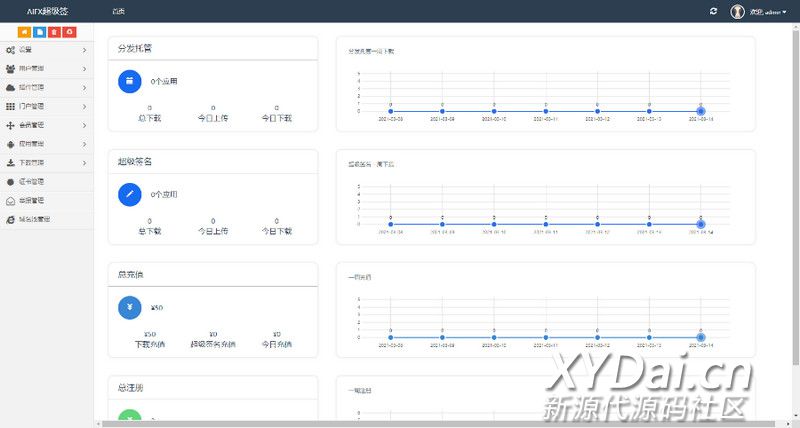
Task: Expand the 设置 sidebar menu
Action: coord(46,49)
